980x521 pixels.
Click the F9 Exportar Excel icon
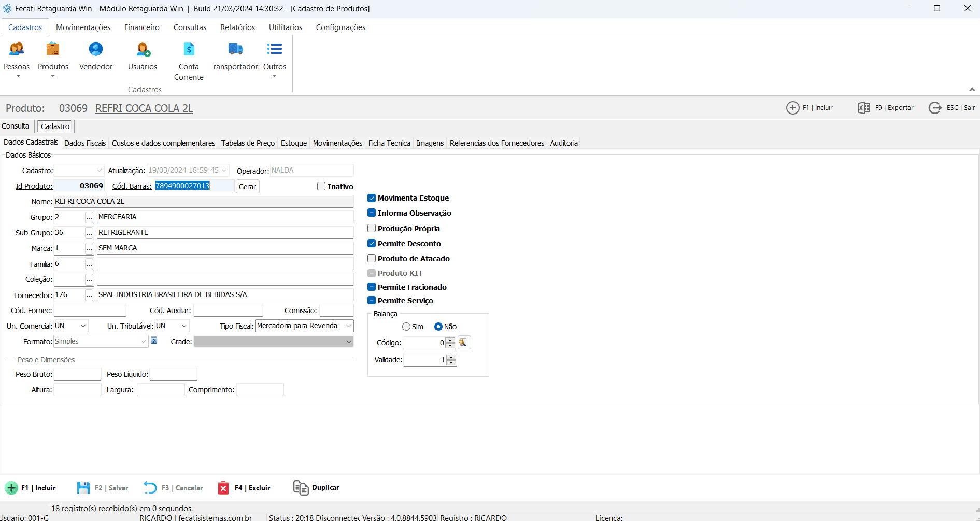[x=863, y=108]
